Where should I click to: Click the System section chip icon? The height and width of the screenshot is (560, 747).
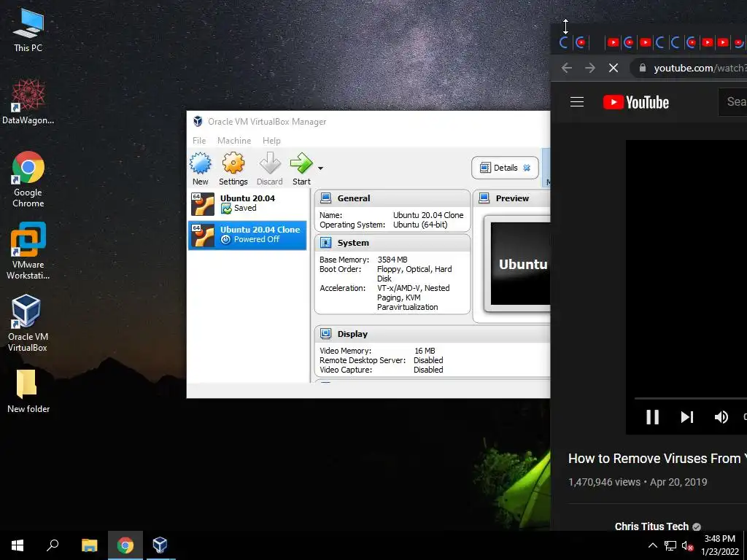coord(326,243)
